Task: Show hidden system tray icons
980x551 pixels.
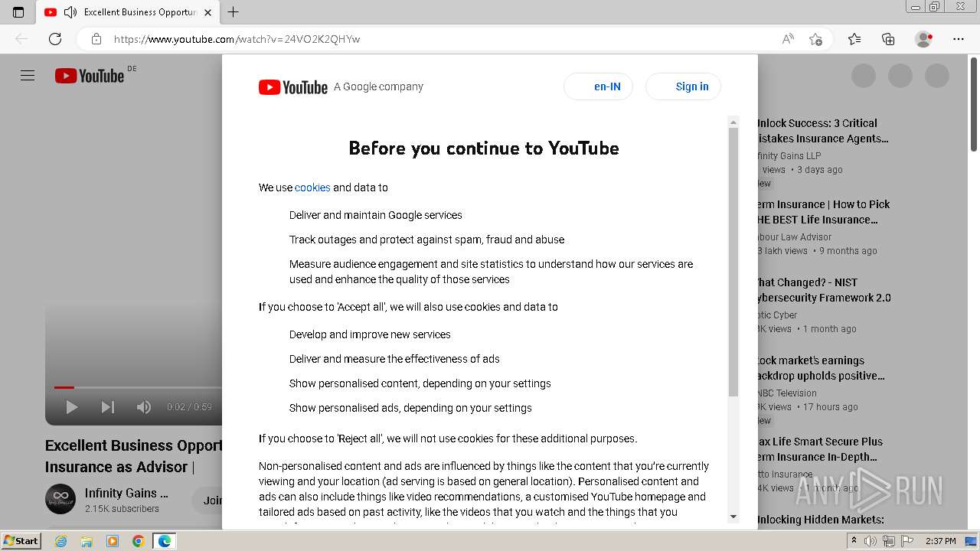Action: pos(854,541)
